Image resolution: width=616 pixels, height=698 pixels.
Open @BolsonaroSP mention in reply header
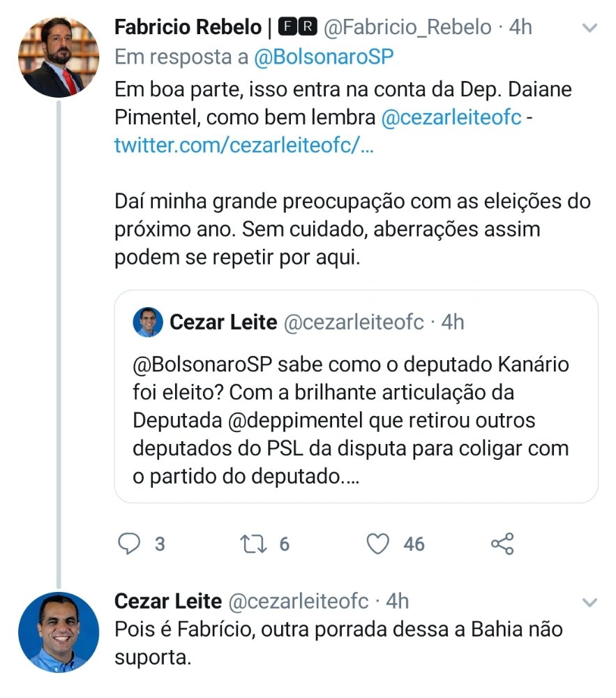[324, 57]
